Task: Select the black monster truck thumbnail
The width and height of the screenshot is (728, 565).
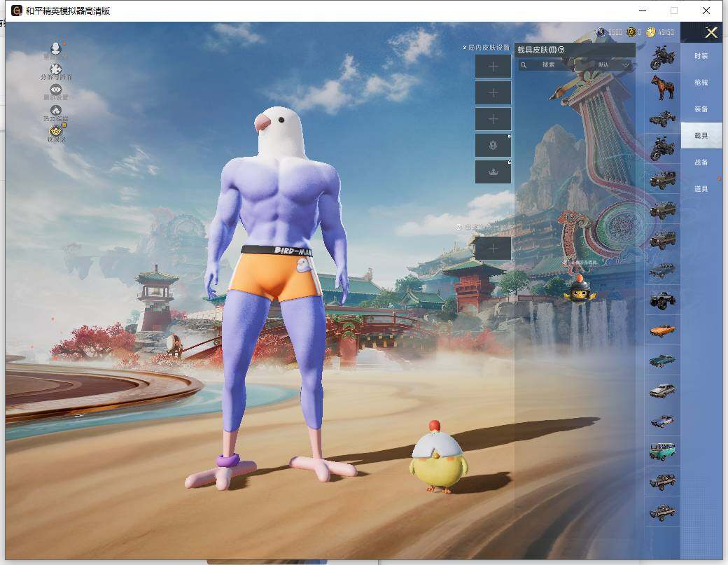Action: pos(662,300)
